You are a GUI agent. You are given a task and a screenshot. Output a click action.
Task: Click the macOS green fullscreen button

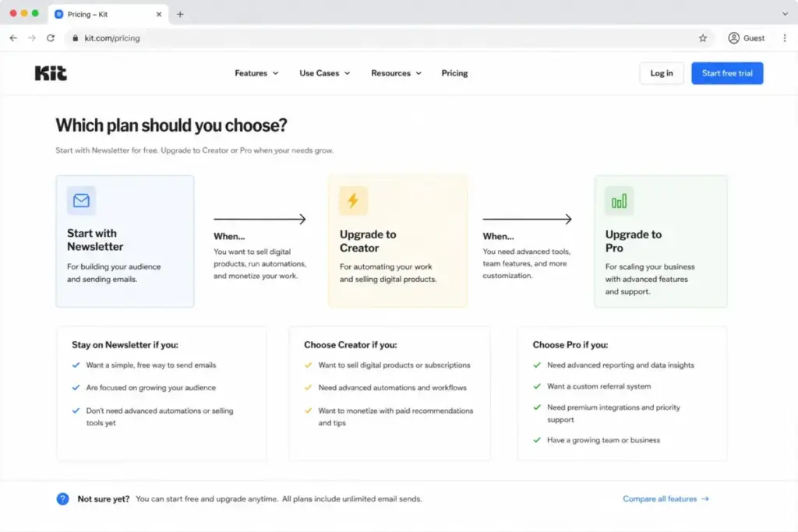click(x=35, y=13)
